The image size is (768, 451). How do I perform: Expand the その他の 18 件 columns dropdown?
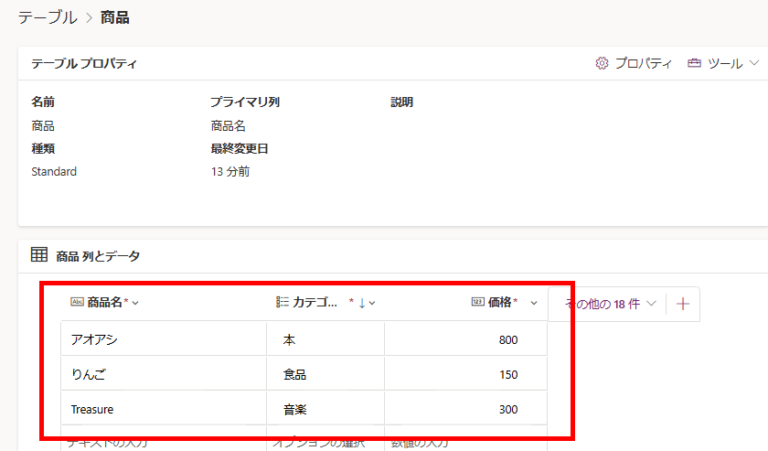(652, 303)
